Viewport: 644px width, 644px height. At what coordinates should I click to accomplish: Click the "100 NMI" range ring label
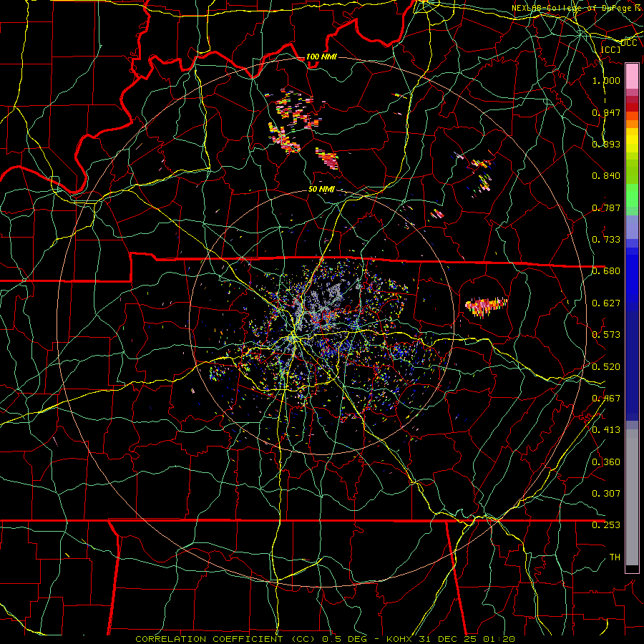pyautogui.click(x=321, y=57)
